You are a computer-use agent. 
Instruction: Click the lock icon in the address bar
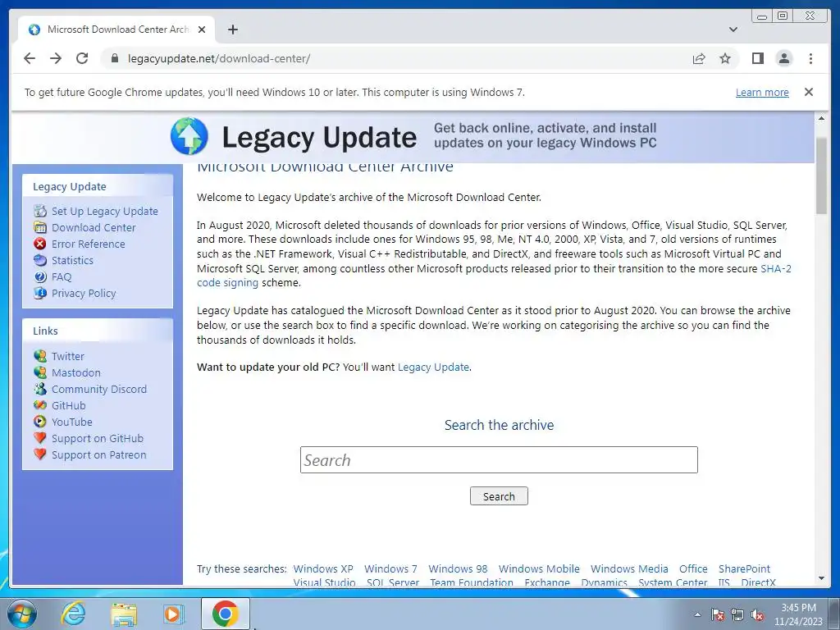click(x=114, y=58)
